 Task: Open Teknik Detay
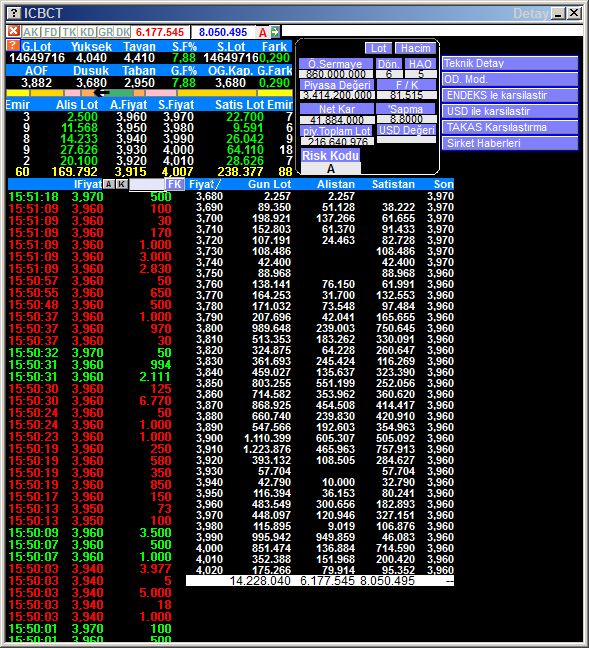point(509,63)
